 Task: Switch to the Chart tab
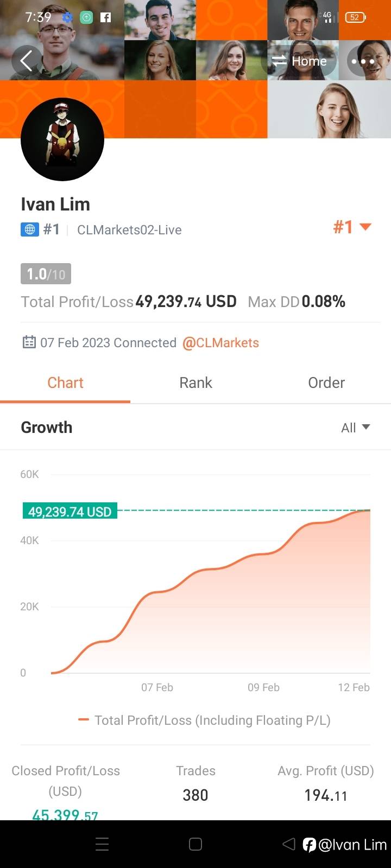(x=65, y=382)
